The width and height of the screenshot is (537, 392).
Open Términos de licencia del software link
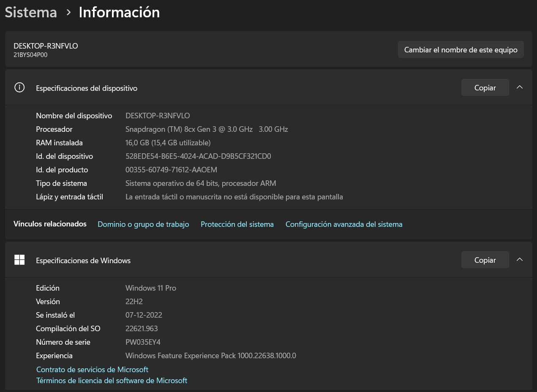112,381
